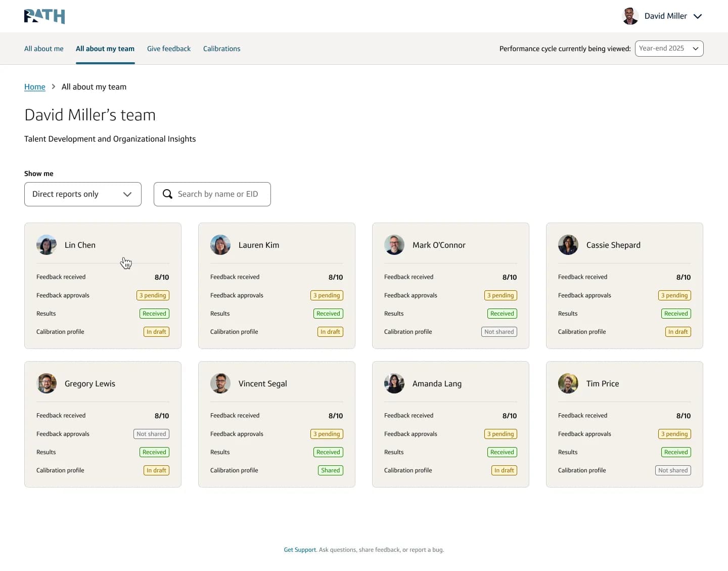
Task: Open Amanda Lang's name on her card
Action: point(437,383)
